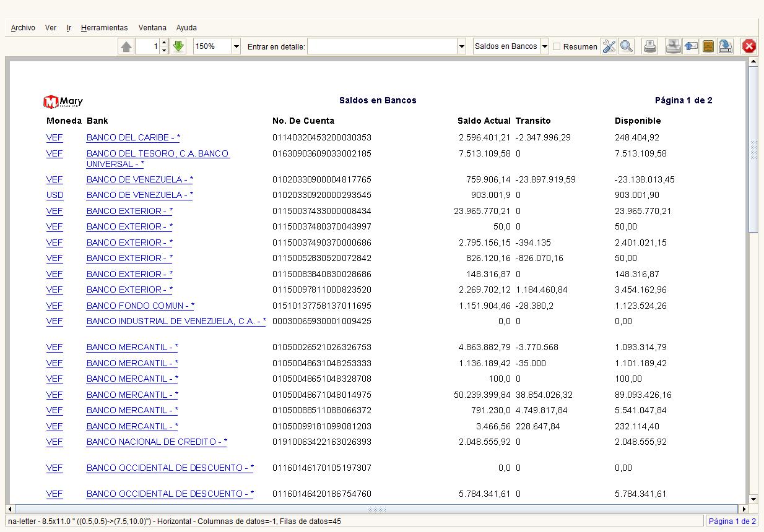The width and height of the screenshot is (764, 532).
Task: Toggle the Resumen checkbox
Action: pyautogui.click(x=557, y=46)
